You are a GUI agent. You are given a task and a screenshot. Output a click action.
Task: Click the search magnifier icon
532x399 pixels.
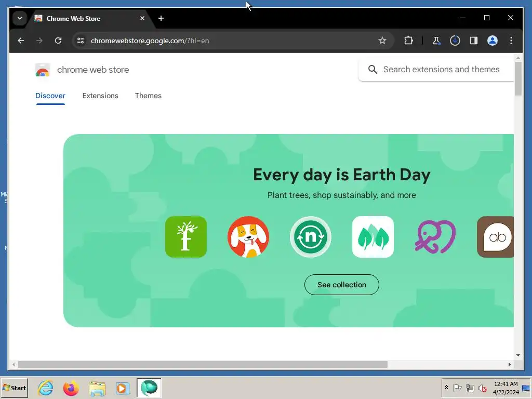[x=373, y=70]
